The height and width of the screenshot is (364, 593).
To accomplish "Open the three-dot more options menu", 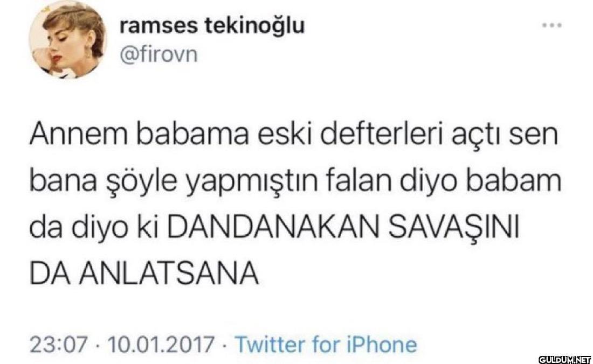I will pos(552,25).
